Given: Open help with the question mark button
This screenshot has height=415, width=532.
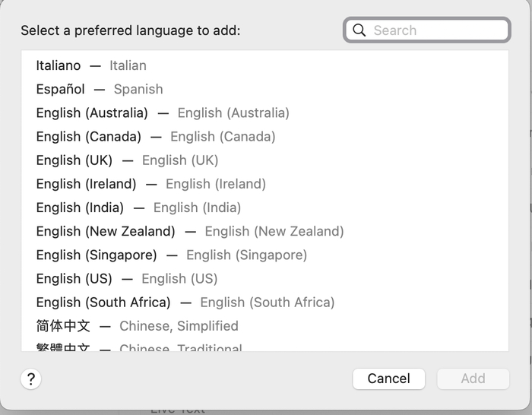Looking at the screenshot, I should pyautogui.click(x=30, y=379).
